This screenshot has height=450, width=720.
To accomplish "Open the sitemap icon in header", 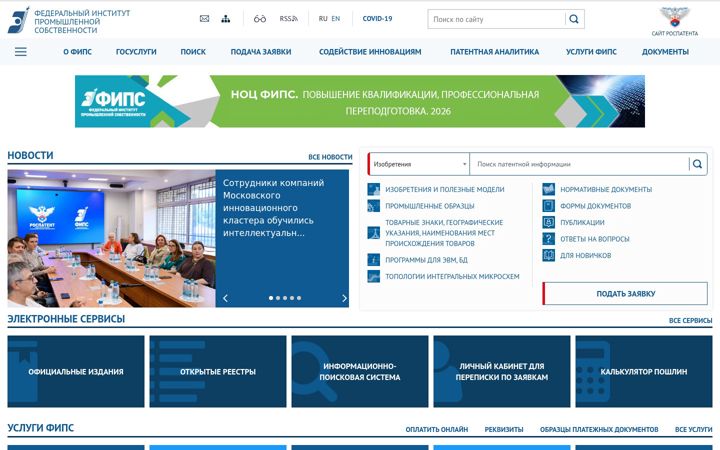I will pos(225,19).
